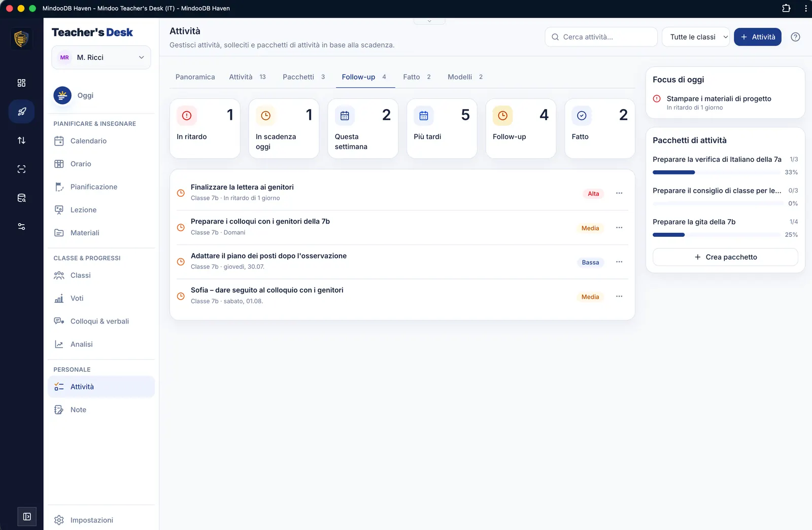Select the Follow-up summary card
812x530 pixels.
[521, 129]
